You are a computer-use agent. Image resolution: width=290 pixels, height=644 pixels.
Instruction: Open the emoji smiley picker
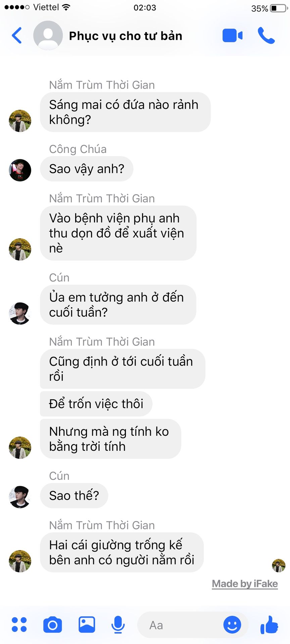tap(232, 625)
